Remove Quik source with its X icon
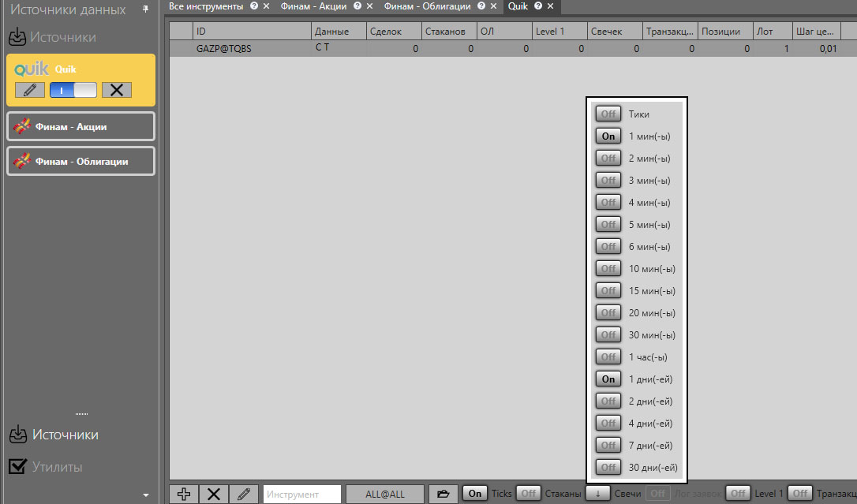 point(117,89)
